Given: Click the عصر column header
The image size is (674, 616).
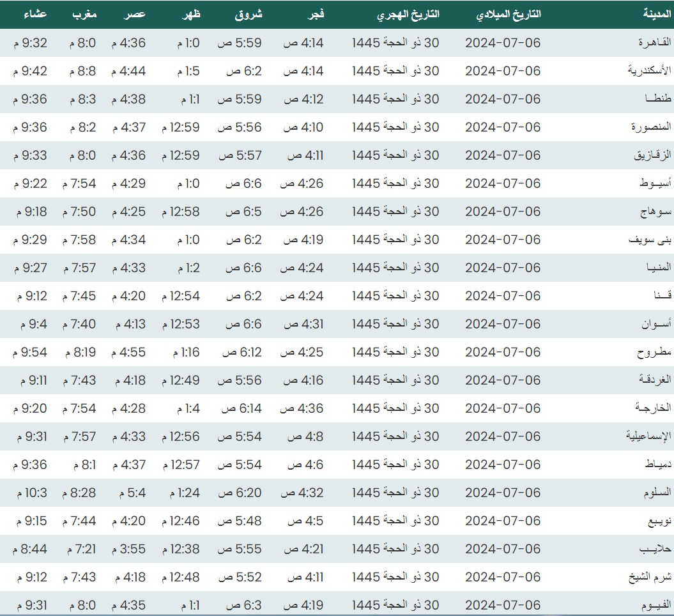Looking at the screenshot, I should point(135,14).
